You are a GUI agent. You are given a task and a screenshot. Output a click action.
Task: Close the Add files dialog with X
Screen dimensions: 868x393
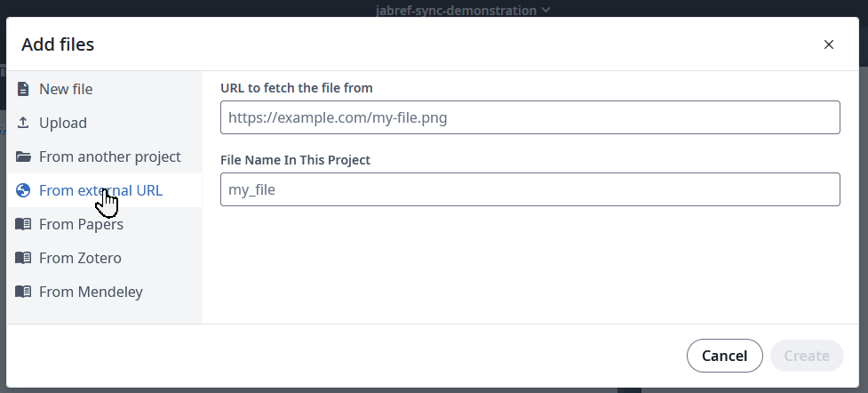coord(829,44)
